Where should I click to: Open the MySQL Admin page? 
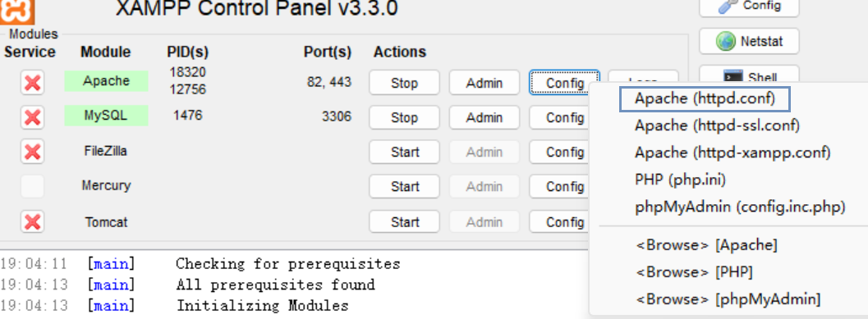coord(485,117)
